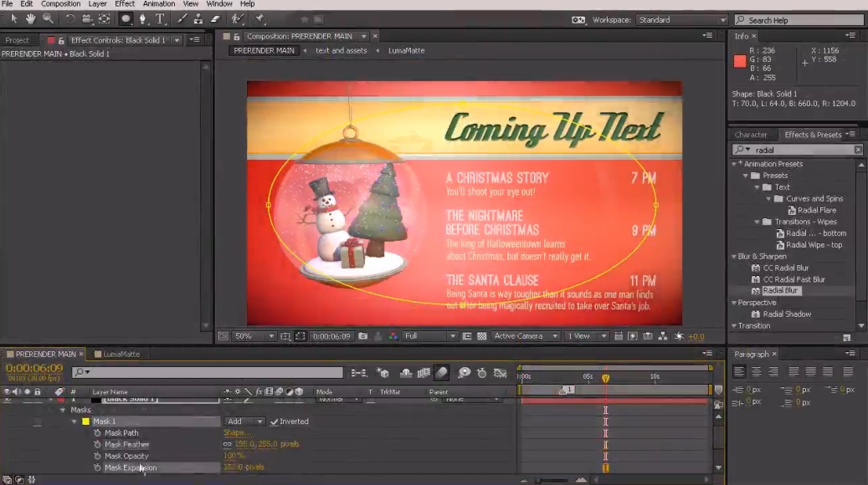Clear the radial effects search field
868x485 pixels.
click(x=858, y=150)
